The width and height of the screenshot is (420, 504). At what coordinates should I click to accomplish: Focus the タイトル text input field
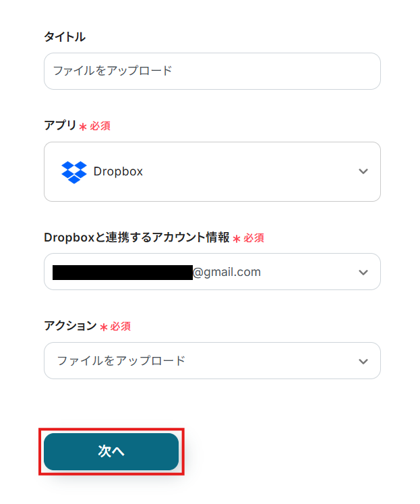point(212,72)
